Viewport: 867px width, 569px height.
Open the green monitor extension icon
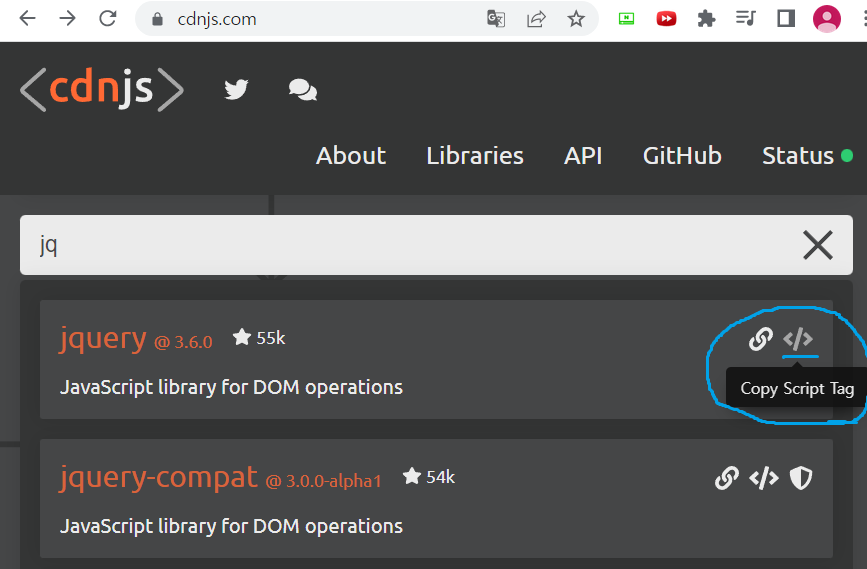pyautogui.click(x=626, y=19)
